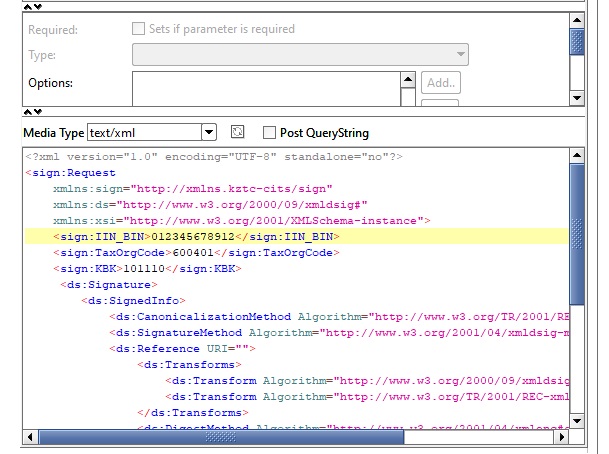Open the Media Type dropdown arrow
Image resolution: width=609 pixels, height=454 pixels.
[x=208, y=132]
